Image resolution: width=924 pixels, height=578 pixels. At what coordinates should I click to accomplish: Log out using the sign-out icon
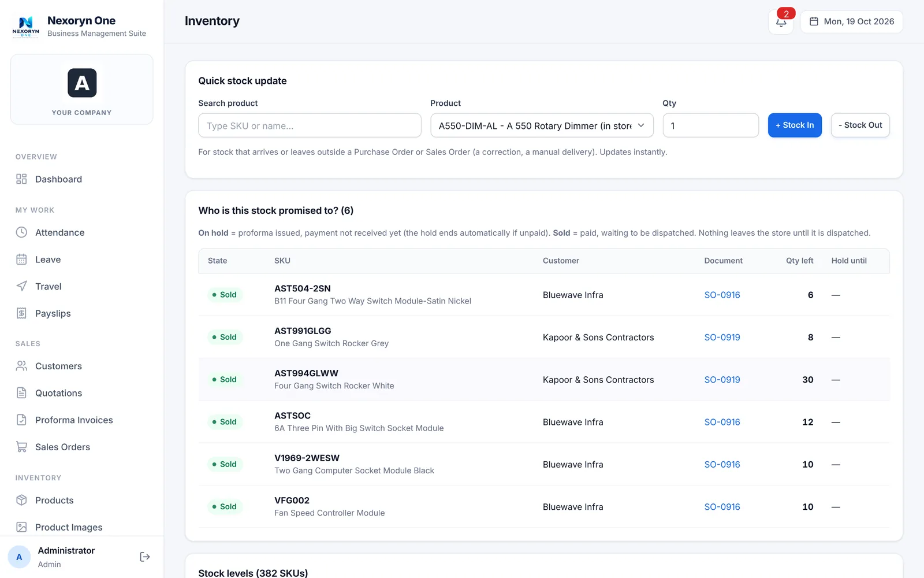145,557
